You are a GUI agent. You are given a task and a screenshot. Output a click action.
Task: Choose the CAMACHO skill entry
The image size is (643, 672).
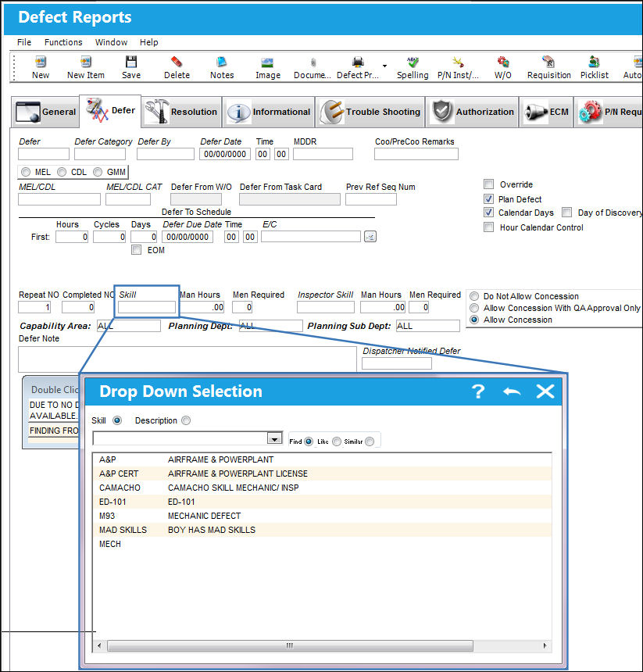pos(322,488)
